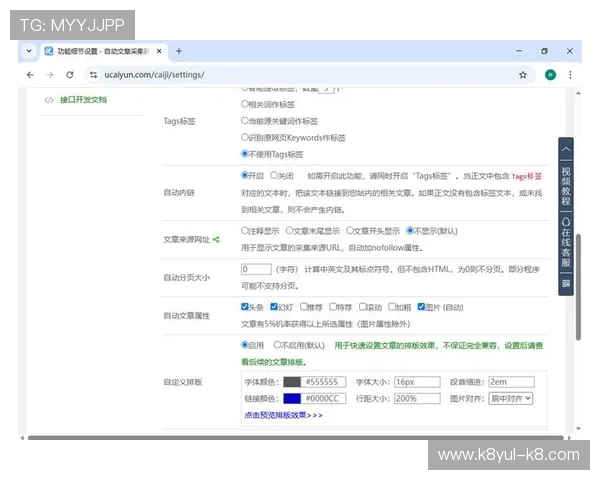Open the 图片对齐 居中对齐 dropdown
Image resolution: width=600 pixels, height=480 pixels.
(x=511, y=399)
